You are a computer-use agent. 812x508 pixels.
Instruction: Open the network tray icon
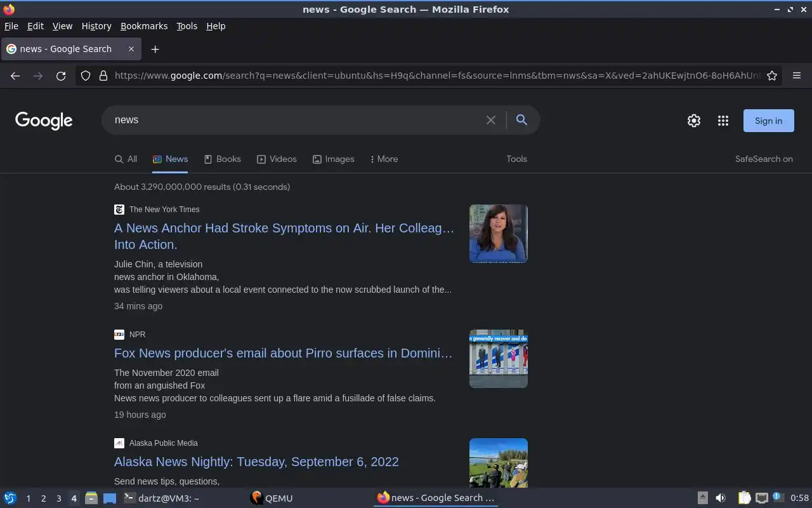click(762, 498)
